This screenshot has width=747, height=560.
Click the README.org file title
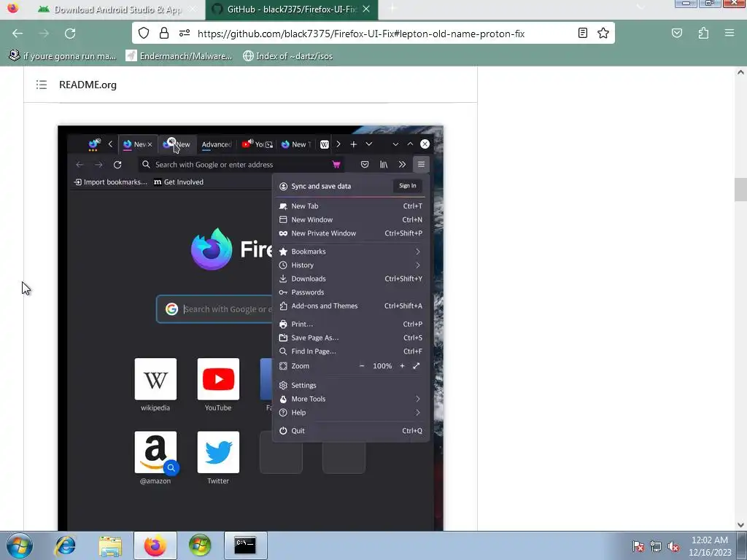pyautogui.click(x=88, y=85)
